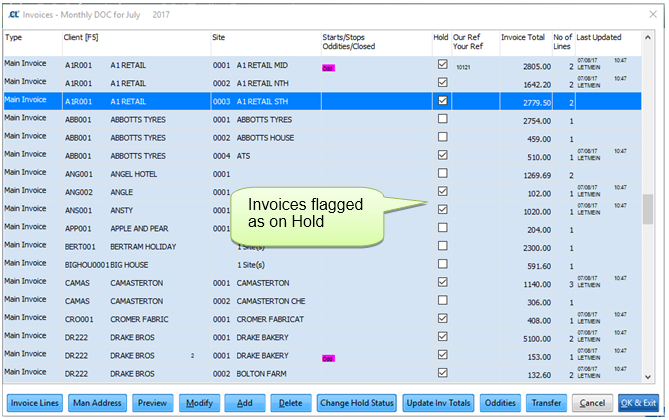Select the APPLE AND PEAR client cell

139,228
